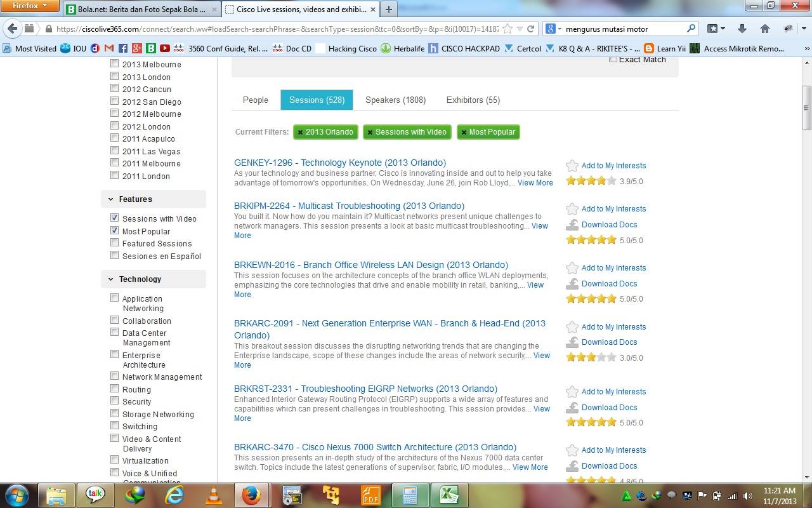This screenshot has width=812, height=508.
Task: Open the YouTube bookmark icon
Action: (164, 48)
